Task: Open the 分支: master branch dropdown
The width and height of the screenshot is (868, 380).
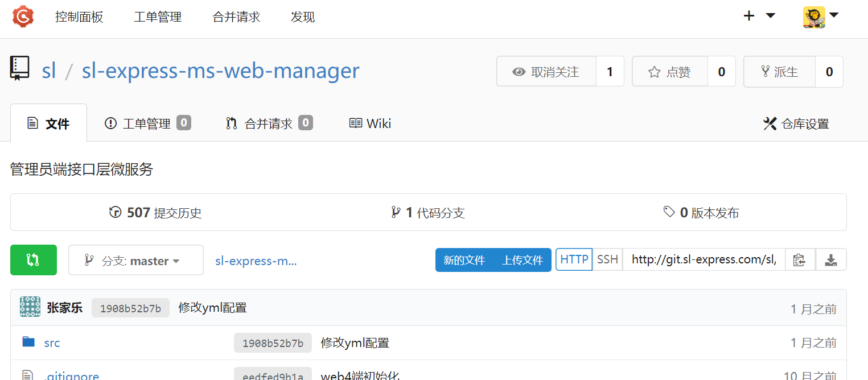Action: point(135,261)
